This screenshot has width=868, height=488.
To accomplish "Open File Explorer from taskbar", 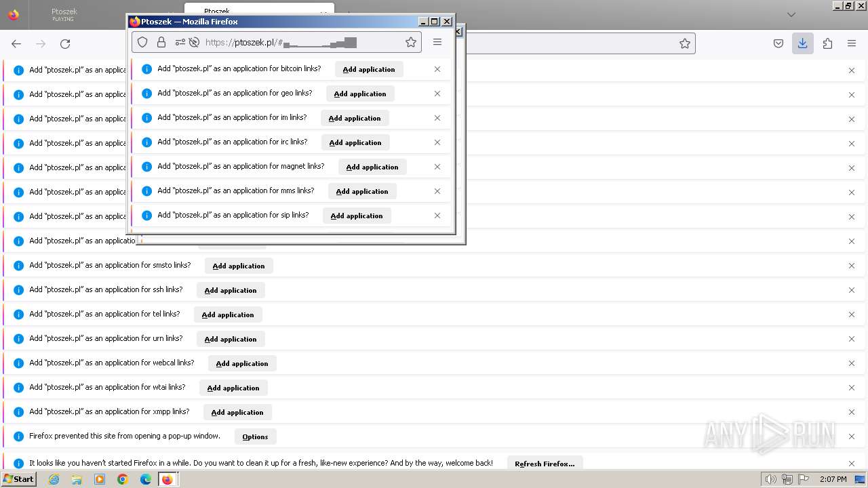I will [x=77, y=479].
